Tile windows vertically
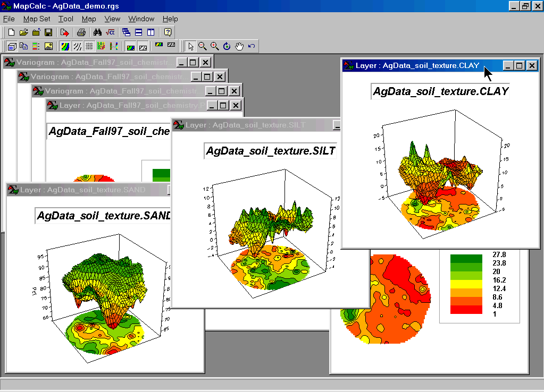The image size is (544, 392). point(150,32)
